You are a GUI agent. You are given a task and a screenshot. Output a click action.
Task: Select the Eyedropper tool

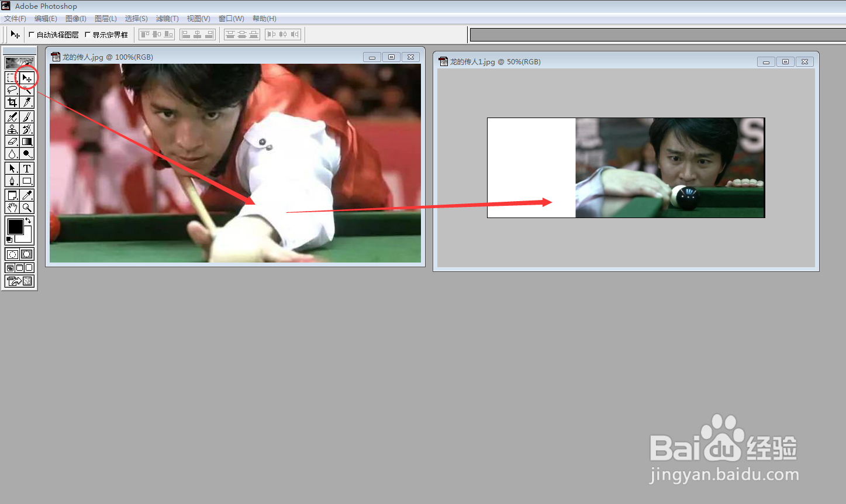tap(27, 195)
